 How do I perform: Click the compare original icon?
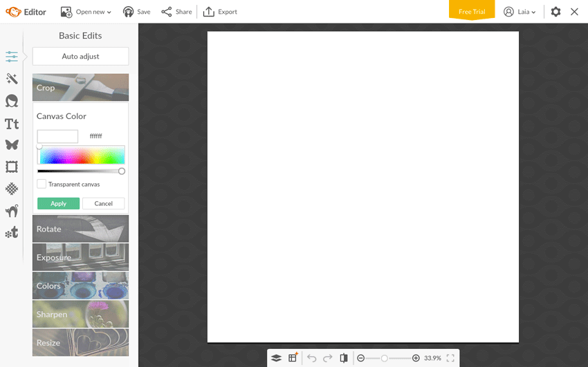(x=344, y=358)
